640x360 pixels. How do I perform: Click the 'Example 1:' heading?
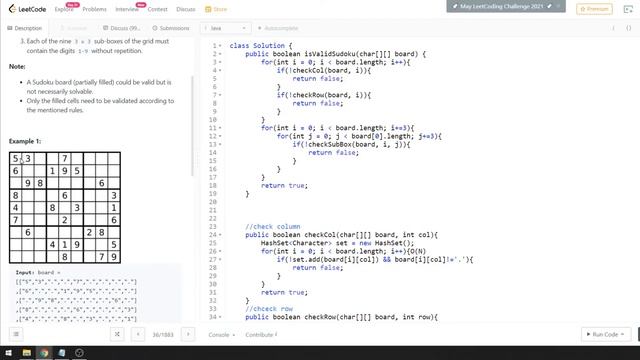tap(25, 141)
